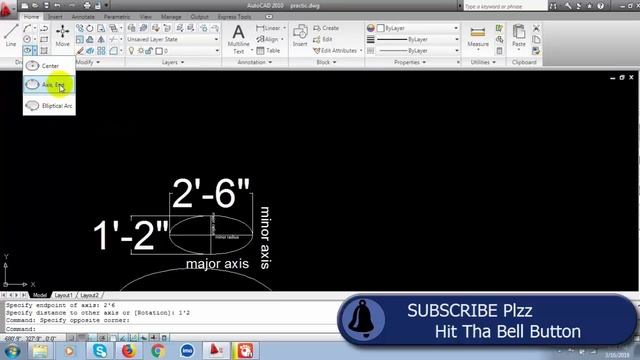Screen dimensions: 640x360
Task: Click the Undo arrow in quick access toolbar
Action: pos(57,6)
